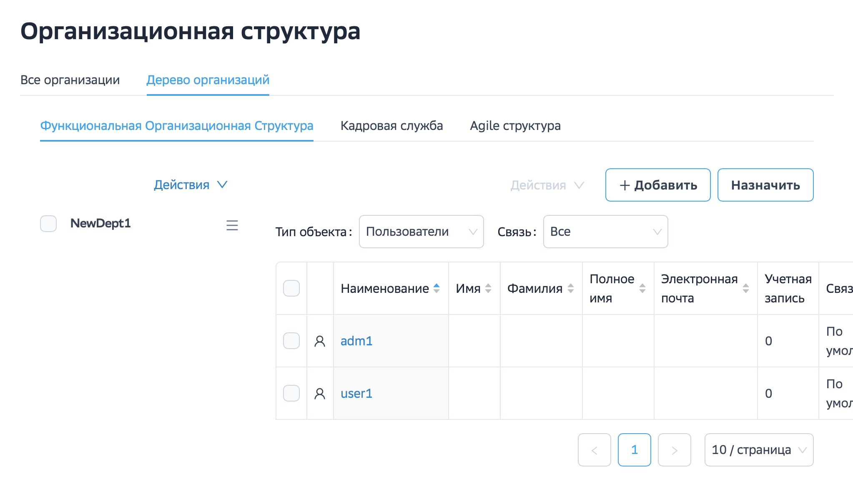Open the Тип объекта Пользователи dropdown
Image resolution: width=853 pixels, height=504 pixels.
click(x=421, y=232)
